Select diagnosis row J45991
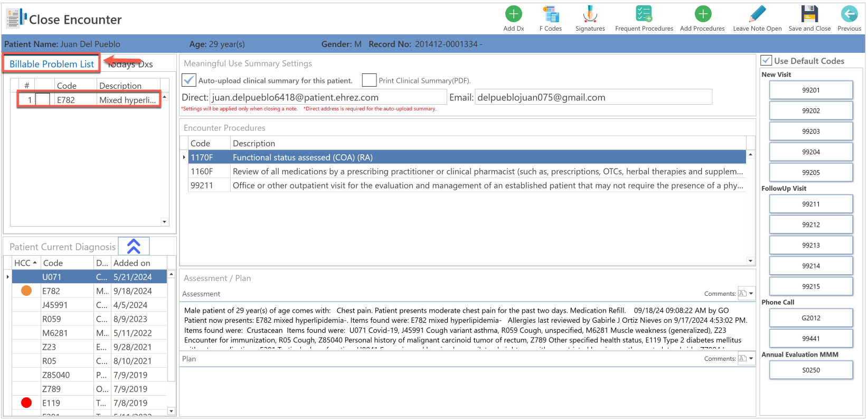This screenshot has width=868, height=420. pos(89,305)
